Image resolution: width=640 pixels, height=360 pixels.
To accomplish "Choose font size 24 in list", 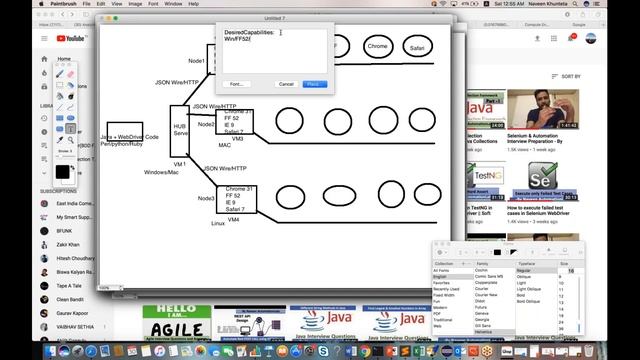I will (x=562, y=322).
